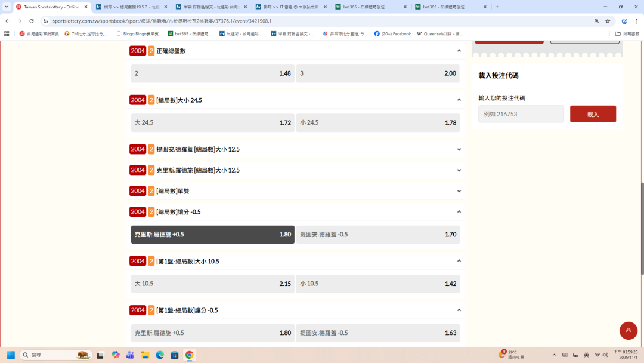The image size is (644, 363).
Task: Deselect 克里斯.羅德施 +0.5 at 1.80 in 總局數讓分
Action: coord(213,235)
